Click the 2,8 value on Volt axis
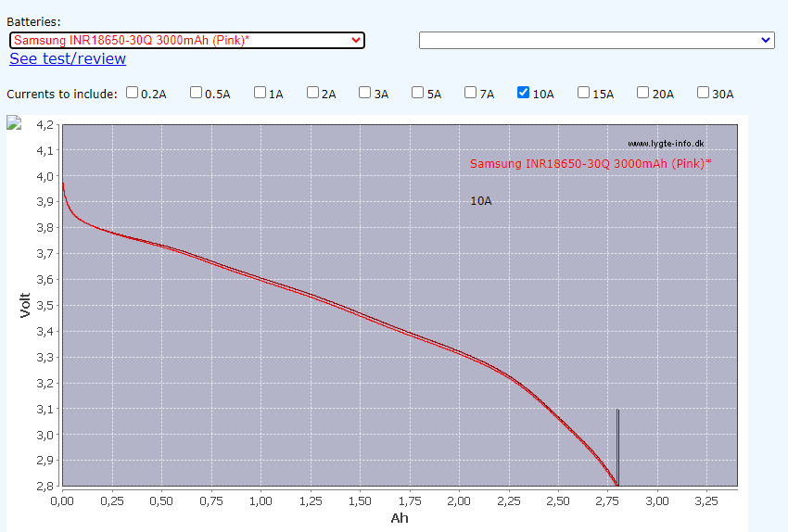The width and height of the screenshot is (788, 532). 44,487
